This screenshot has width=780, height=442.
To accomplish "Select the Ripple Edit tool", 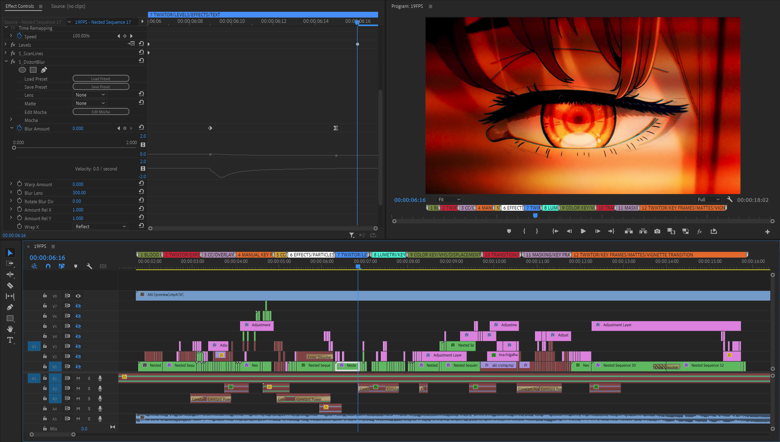I will [x=10, y=274].
